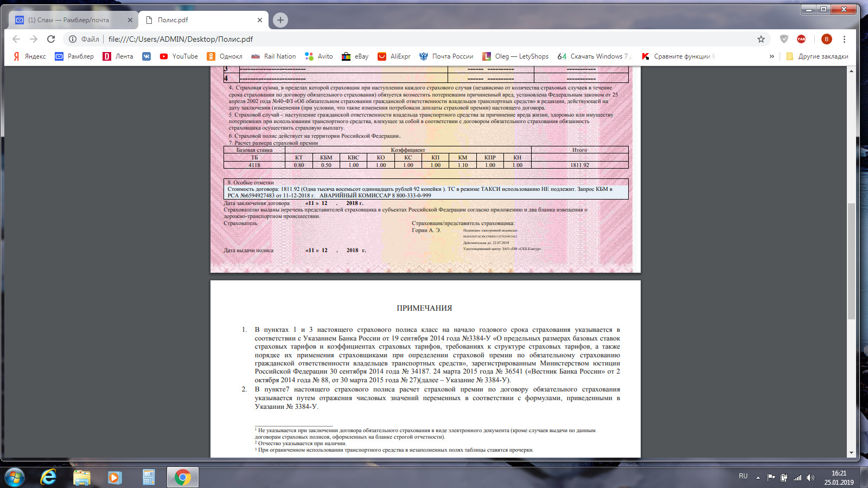The image size is (868, 488).
Task: Expand hidden bookmarks with the chevron
Action: pyautogui.click(x=771, y=56)
